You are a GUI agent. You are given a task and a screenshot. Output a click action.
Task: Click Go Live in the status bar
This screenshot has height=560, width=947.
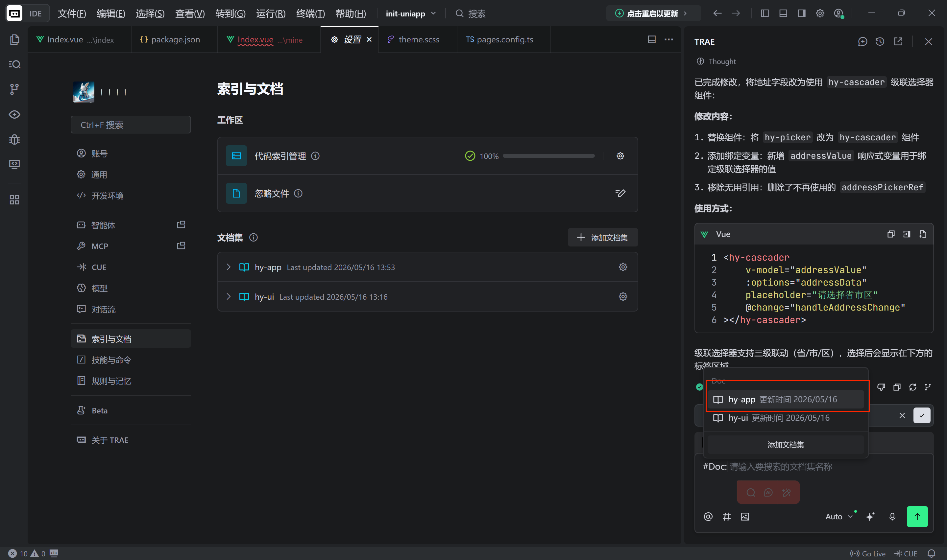point(867,553)
